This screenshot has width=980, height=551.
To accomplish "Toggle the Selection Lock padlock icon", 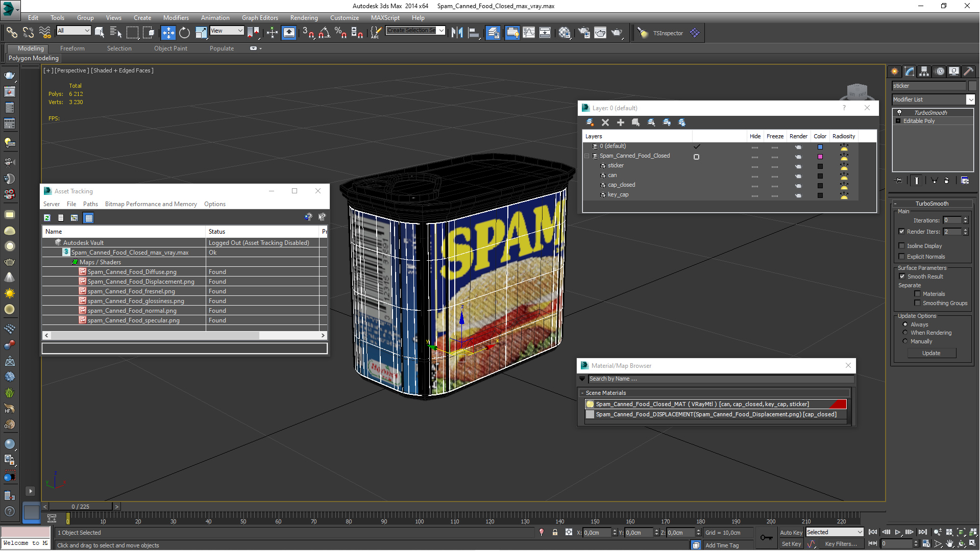I will click(555, 532).
